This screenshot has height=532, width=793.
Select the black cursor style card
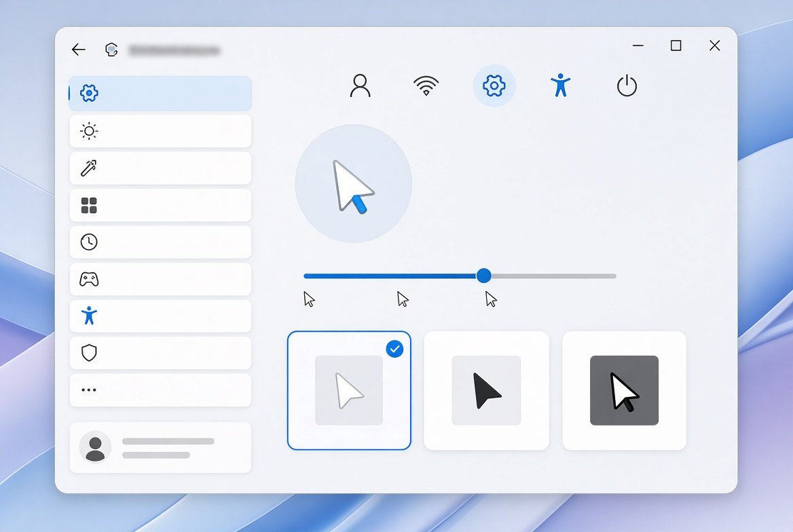click(x=487, y=390)
